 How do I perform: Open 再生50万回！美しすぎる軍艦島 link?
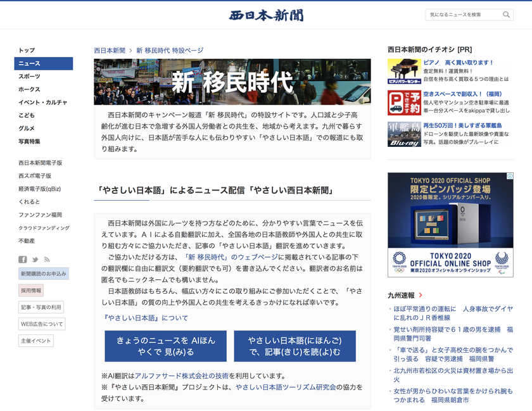tap(462, 125)
